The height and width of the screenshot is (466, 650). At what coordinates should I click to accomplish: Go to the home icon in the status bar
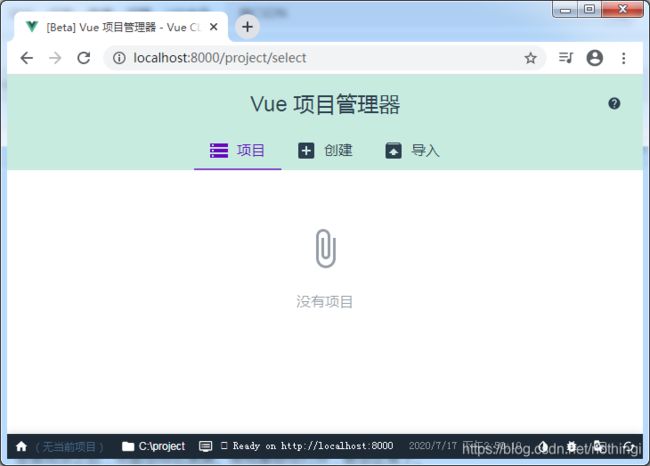22,447
